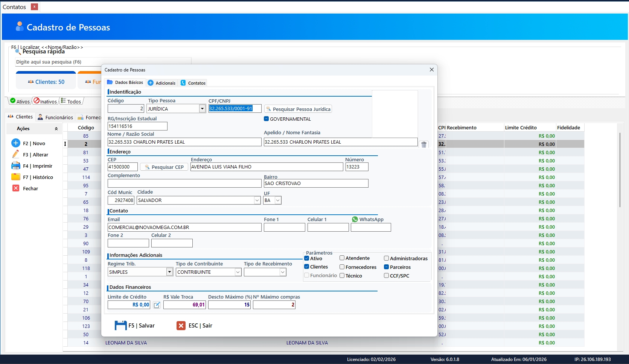629x364 pixels.
Task: Show Inativos records filter
Action: 45,101
